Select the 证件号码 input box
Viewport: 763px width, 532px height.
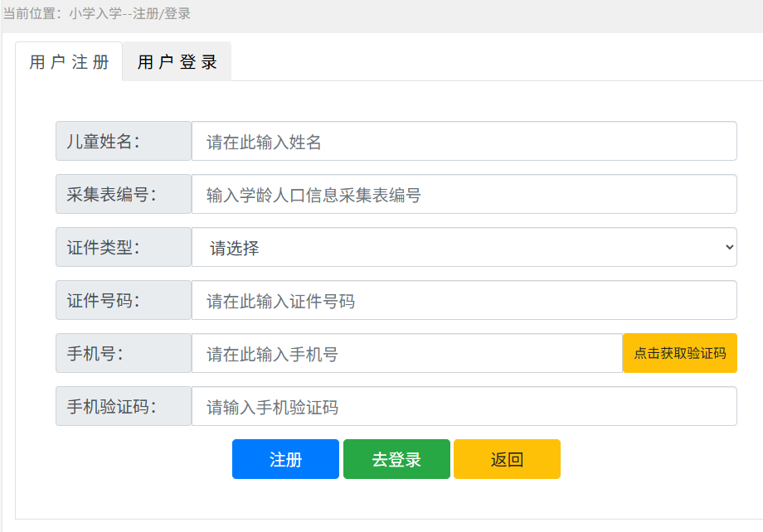464,300
